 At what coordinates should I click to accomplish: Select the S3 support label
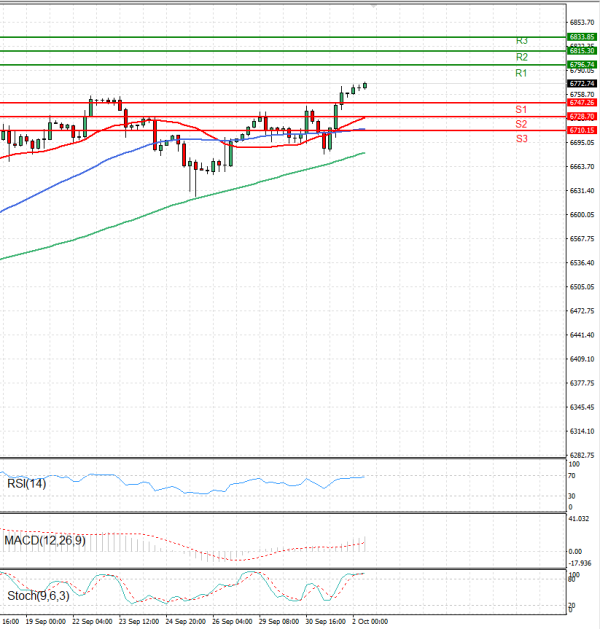521,138
